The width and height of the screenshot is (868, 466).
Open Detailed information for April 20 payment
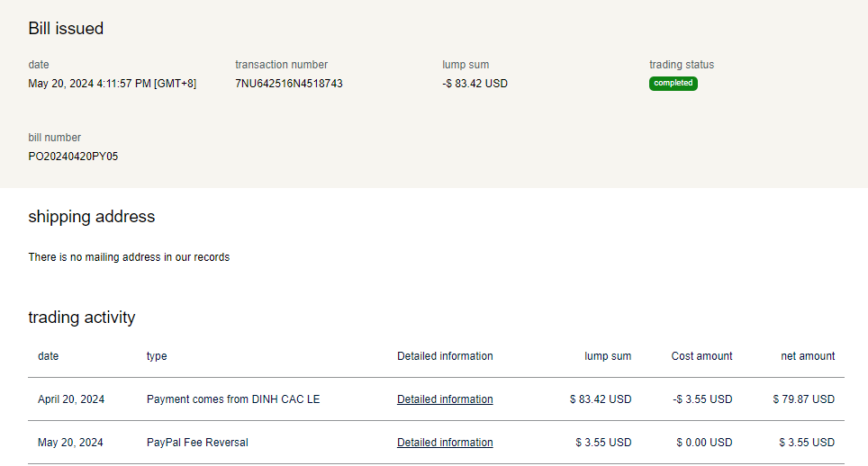[x=445, y=399]
